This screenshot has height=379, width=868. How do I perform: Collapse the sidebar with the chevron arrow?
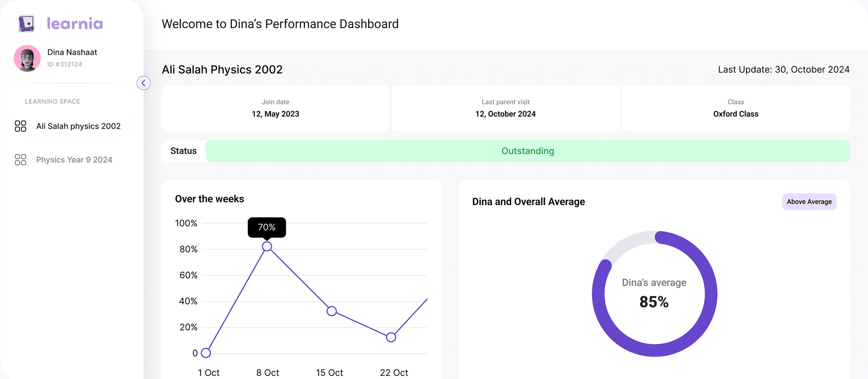click(x=144, y=83)
